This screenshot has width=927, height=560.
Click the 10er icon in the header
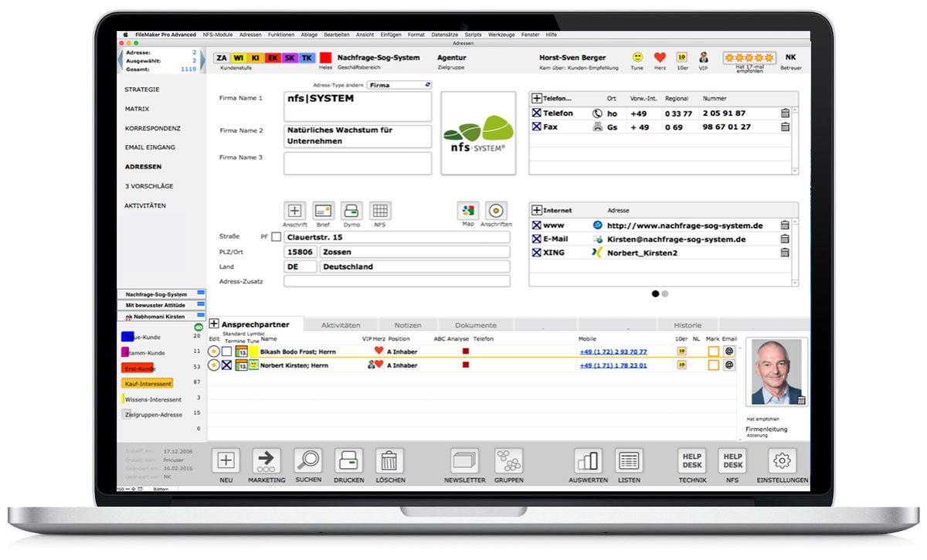click(x=681, y=57)
